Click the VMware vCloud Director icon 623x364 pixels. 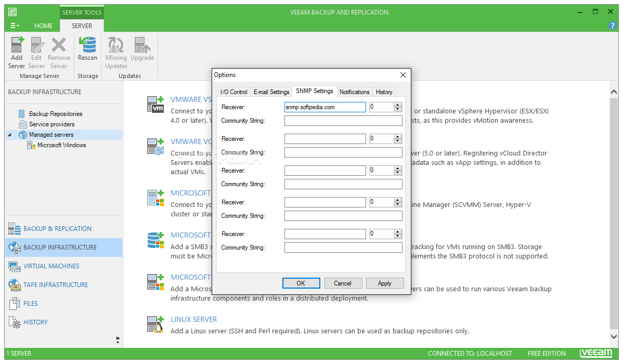coord(155,147)
